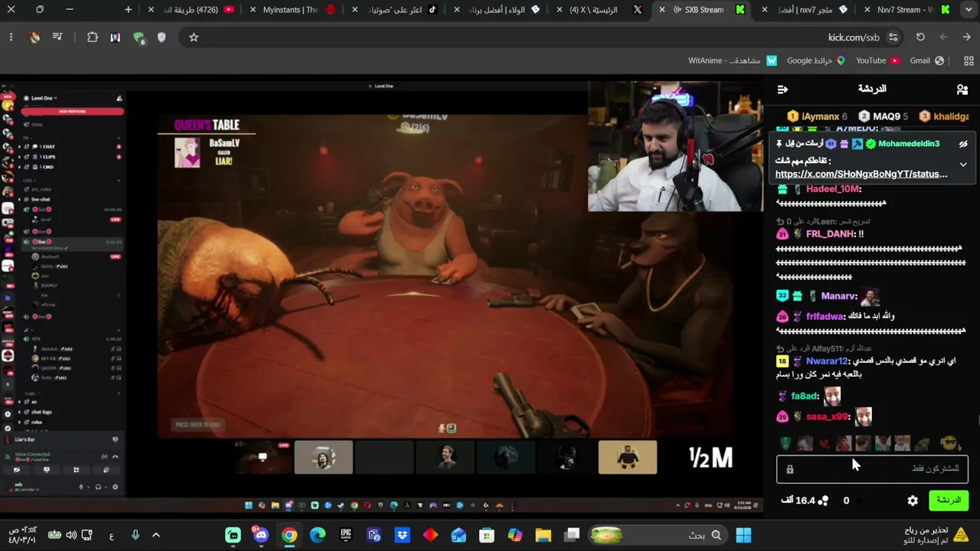Open Kick chat settings gear

point(913,500)
